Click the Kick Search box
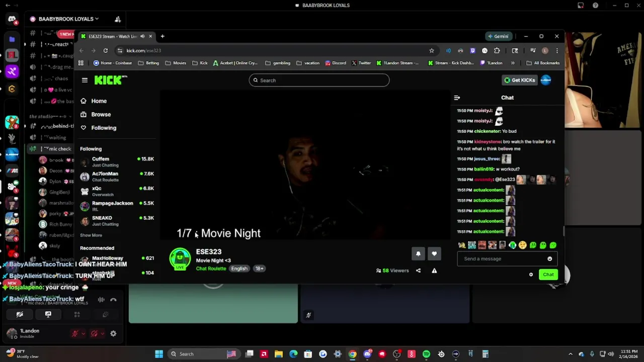The width and height of the screenshot is (644, 362). (x=319, y=80)
